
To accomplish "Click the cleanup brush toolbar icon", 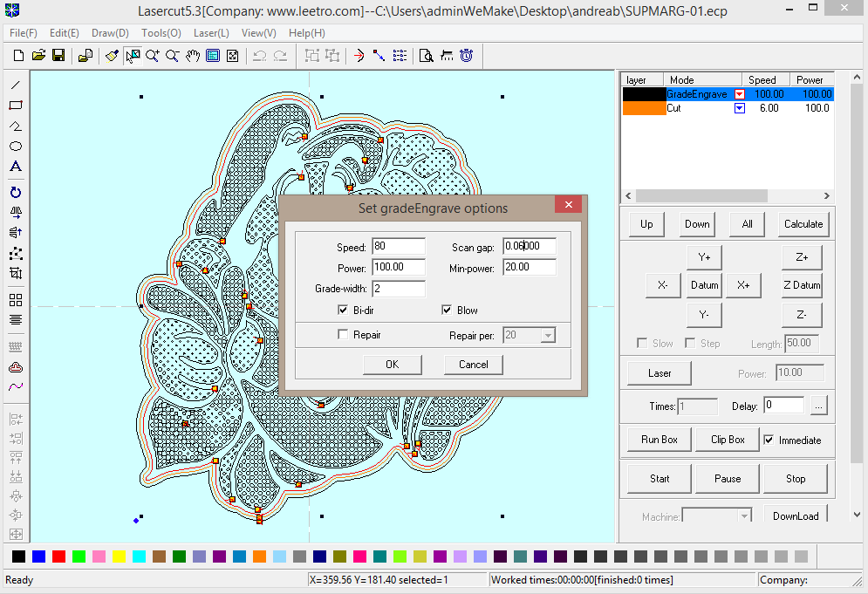I will click(112, 55).
